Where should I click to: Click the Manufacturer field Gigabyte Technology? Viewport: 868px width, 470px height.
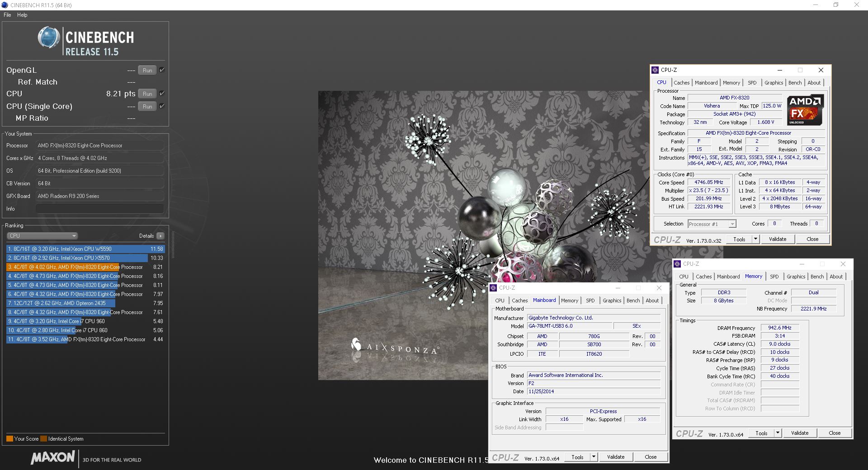click(x=594, y=318)
